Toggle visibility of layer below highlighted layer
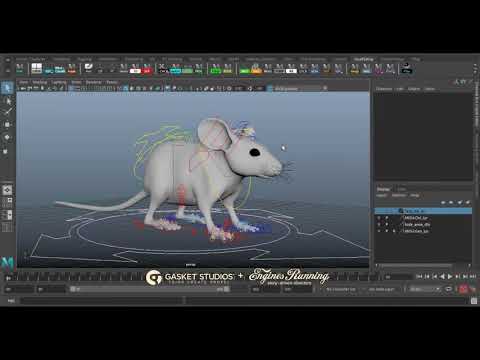The height and width of the screenshot is (360, 480). point(379,218)
